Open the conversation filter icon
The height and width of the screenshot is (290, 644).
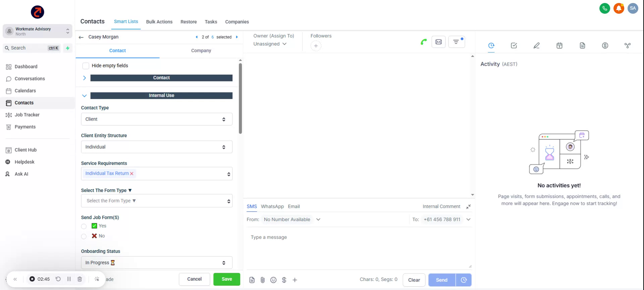pos(457,42)
